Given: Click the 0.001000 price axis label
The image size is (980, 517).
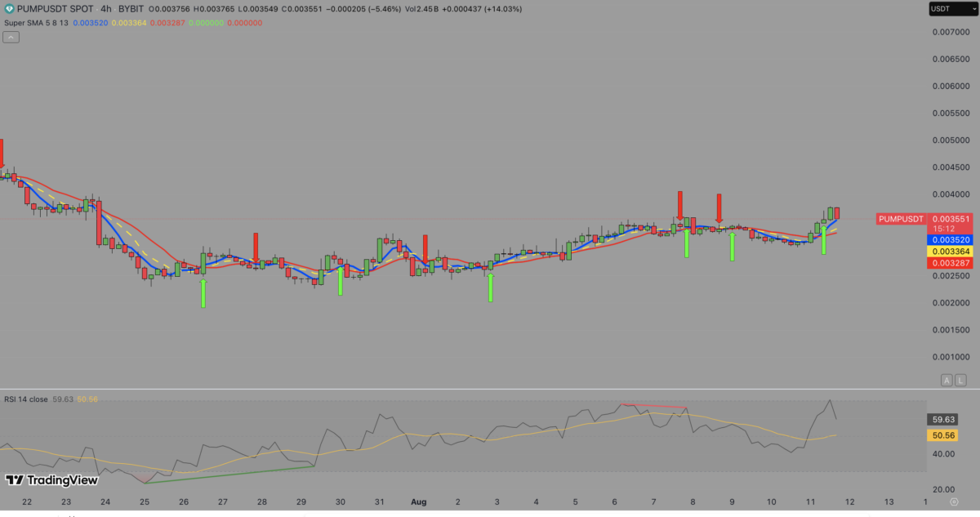Looking at the screenshot, I should click(951, 357).
